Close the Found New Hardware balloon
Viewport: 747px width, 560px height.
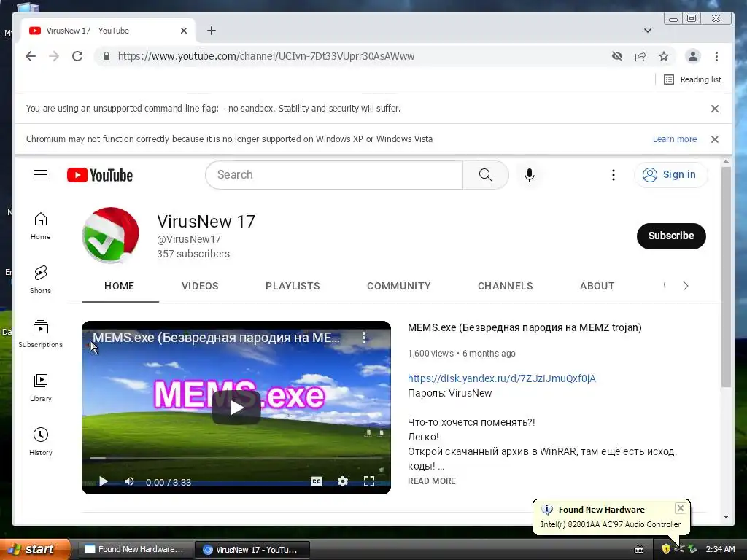coord(681,508)
